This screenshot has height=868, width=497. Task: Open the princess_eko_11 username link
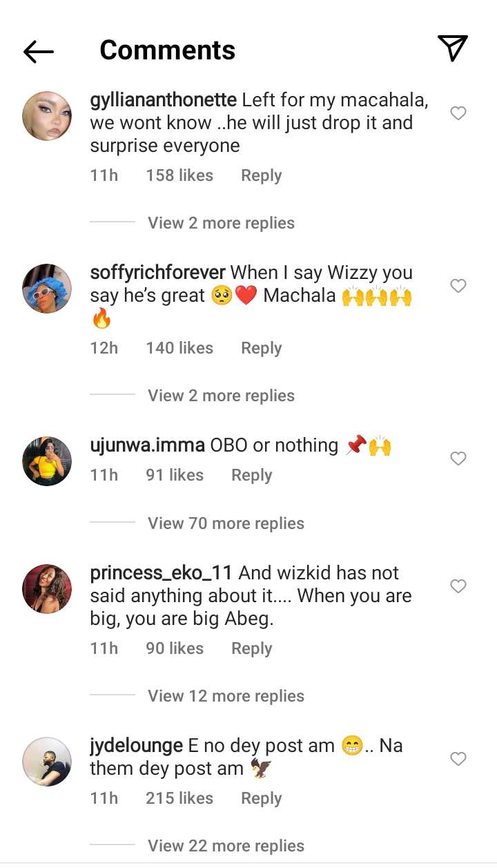[x=162, y=573]
